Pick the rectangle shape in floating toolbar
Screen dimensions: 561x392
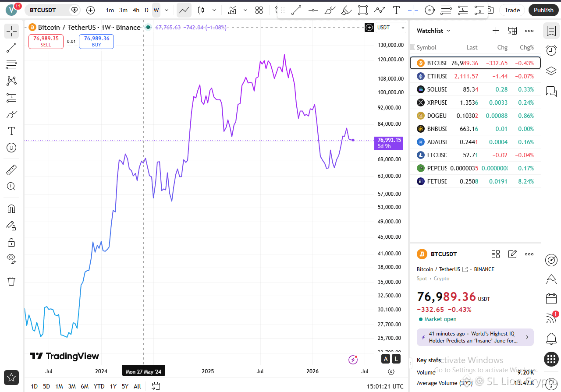(363, 10)
